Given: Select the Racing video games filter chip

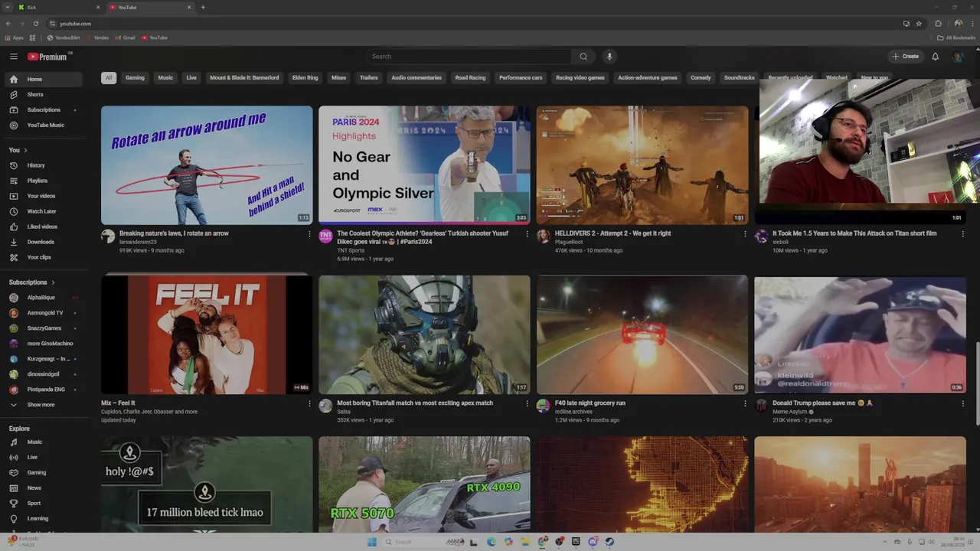Looking at the screenshot, I should [x=580, y=77].
